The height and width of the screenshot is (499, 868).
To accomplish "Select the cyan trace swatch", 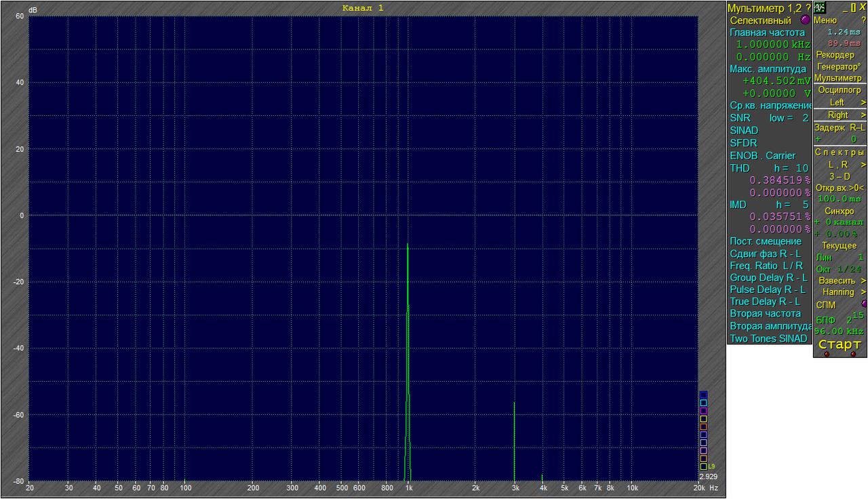I will (703, 403).
